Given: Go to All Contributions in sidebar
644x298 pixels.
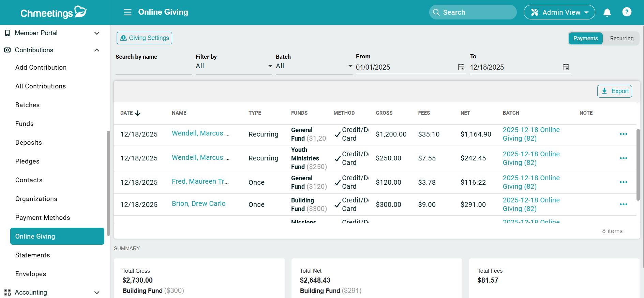Looking at the screenshot, I should pos(41,86).
